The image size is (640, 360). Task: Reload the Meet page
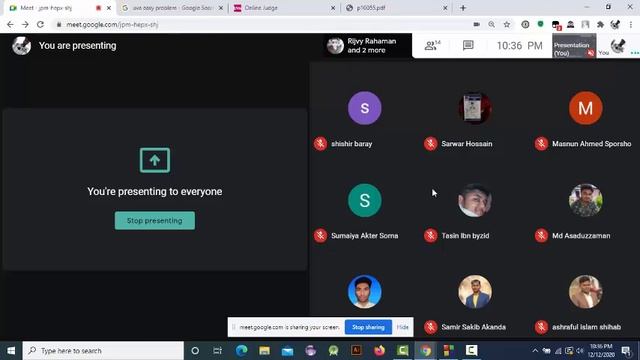tap(40, 24)
